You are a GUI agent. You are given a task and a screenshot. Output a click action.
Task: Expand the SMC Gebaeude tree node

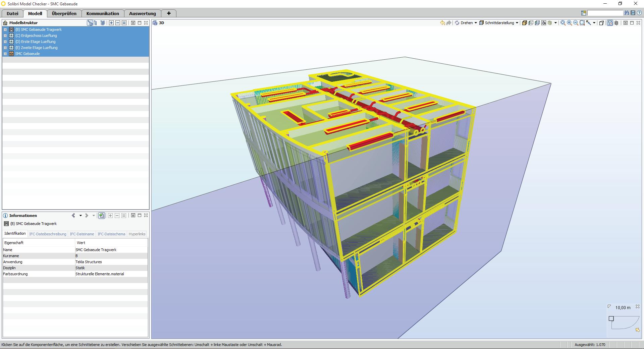(5, 54)
